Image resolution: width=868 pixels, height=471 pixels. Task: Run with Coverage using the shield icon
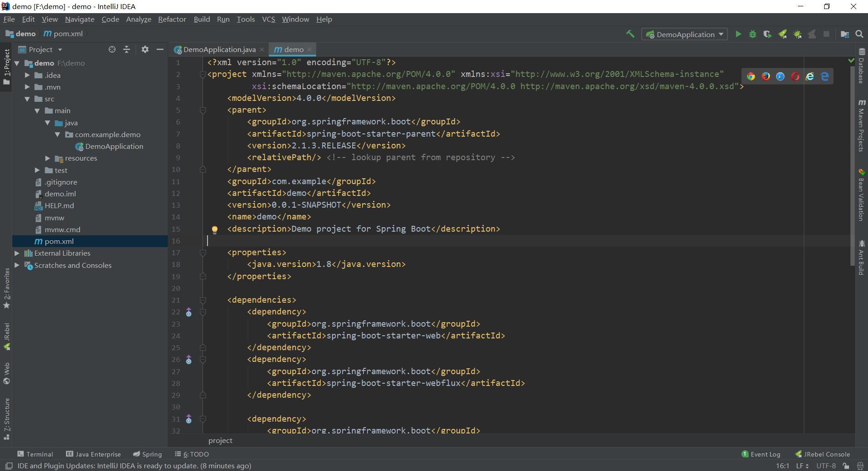point(768,34)
